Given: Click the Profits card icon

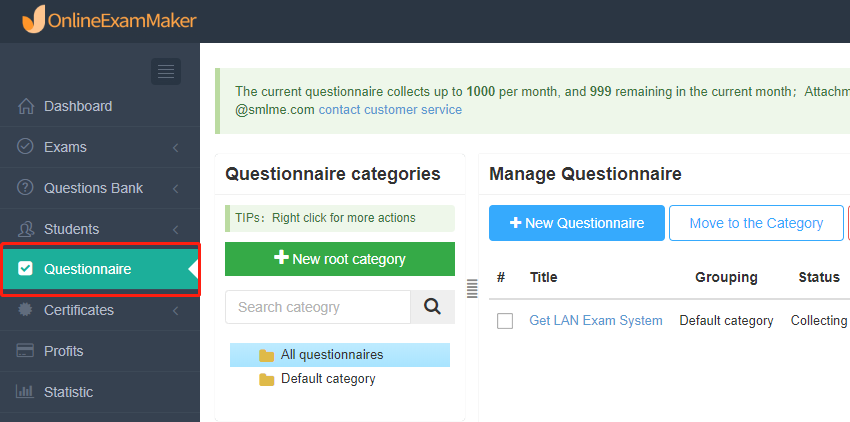Looking at the screenshot, I should [25, 350].
